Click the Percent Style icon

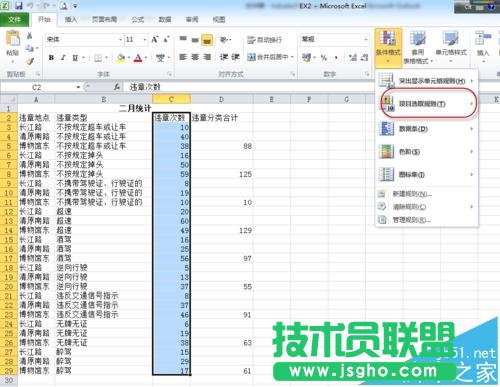pyautogui.click(x=324, y=58)
